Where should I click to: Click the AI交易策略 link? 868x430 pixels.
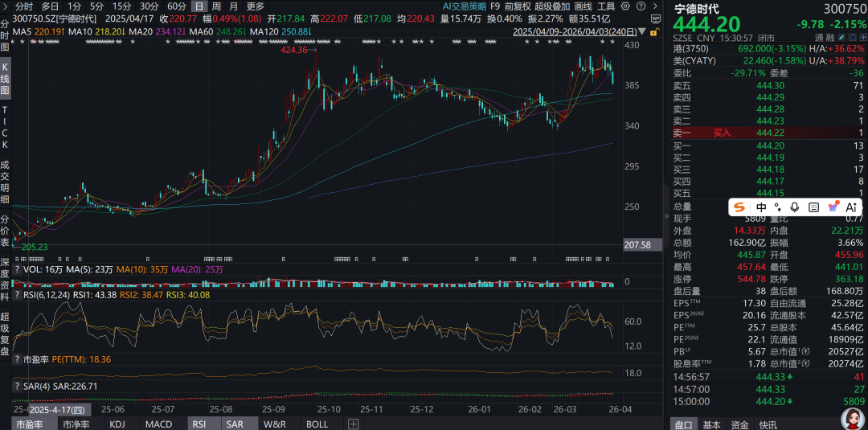coord(460,6)
